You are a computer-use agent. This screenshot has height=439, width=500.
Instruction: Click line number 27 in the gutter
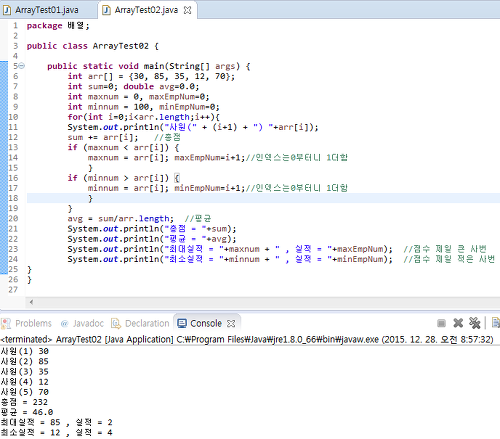[x=13, y=289]
